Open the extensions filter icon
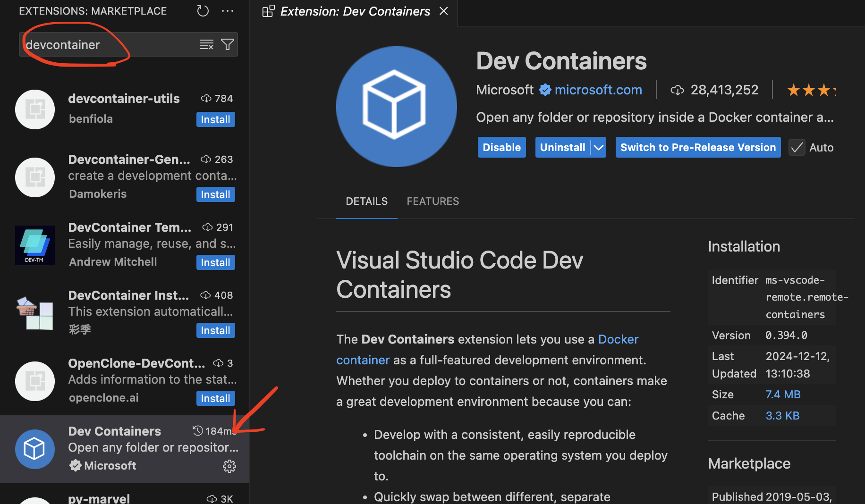The height and width of the screenshot is (504, 865). click(228, 44)
